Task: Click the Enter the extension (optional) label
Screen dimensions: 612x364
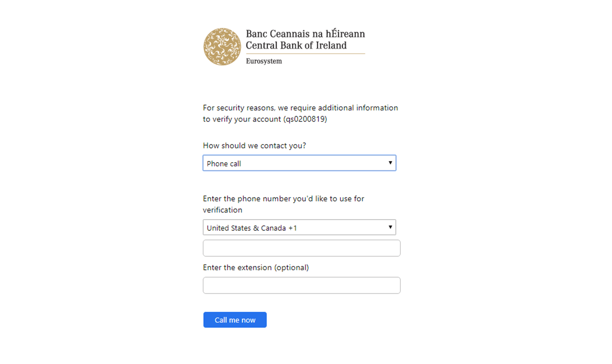Action: click(256, 268)
